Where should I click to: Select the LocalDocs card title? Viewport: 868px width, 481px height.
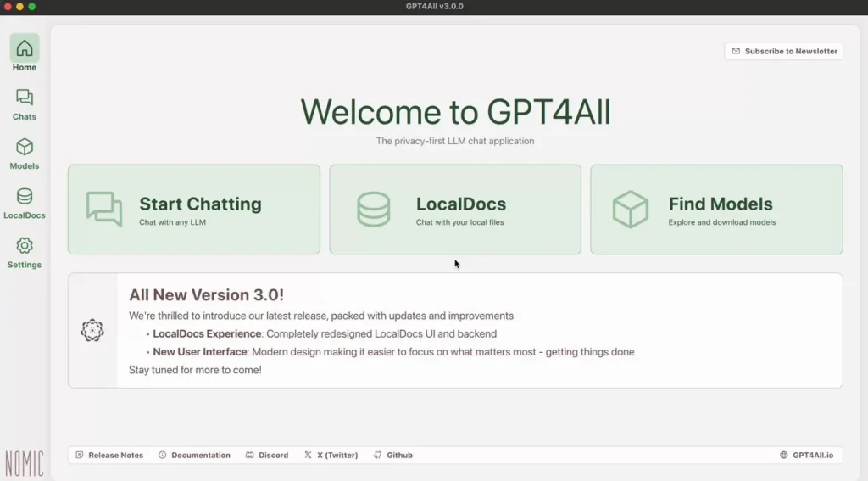(x=460, y=204)
